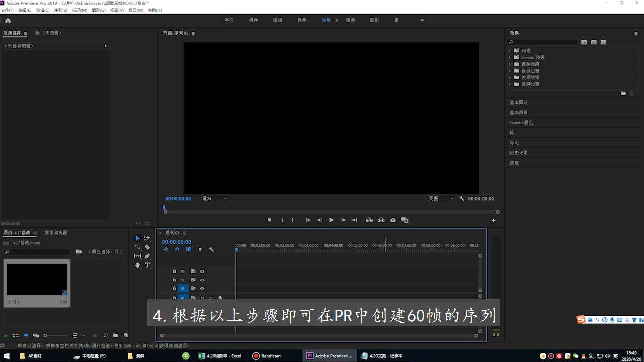Viewport: 644px width, 362px height.
Task: Open Comparison View button
Action: click(x=405, y=220)
